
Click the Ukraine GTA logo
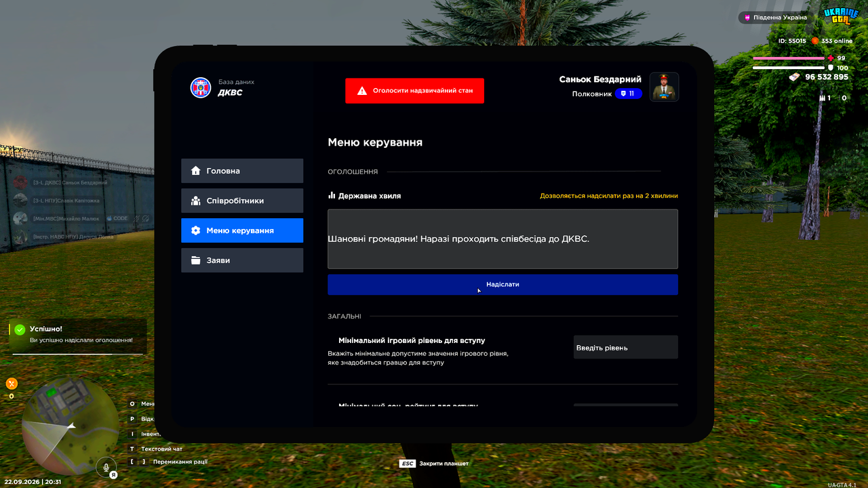coord(841,17)
